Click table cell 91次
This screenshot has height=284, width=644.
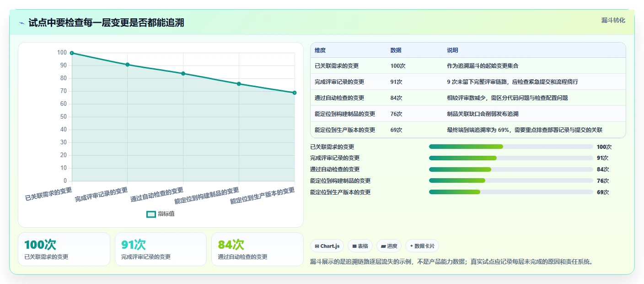pos(396,82)
